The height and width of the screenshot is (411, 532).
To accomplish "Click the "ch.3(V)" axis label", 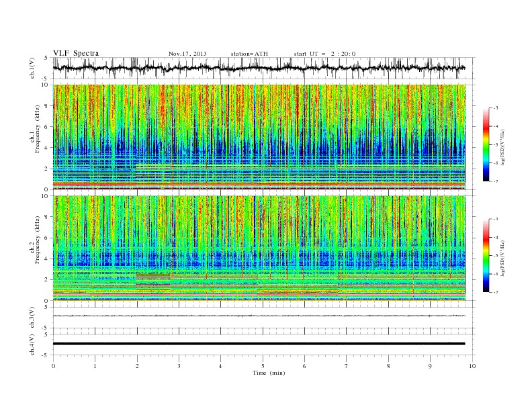I will [x=32, y=318].
